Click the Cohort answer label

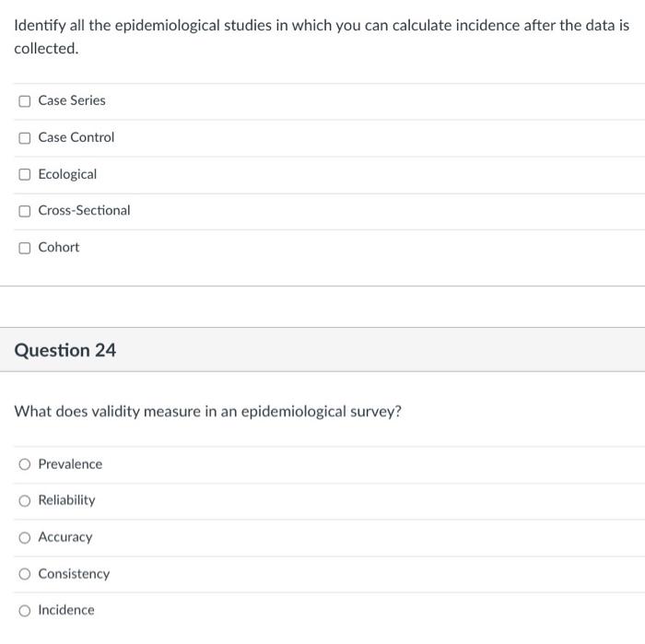(59, 247)
